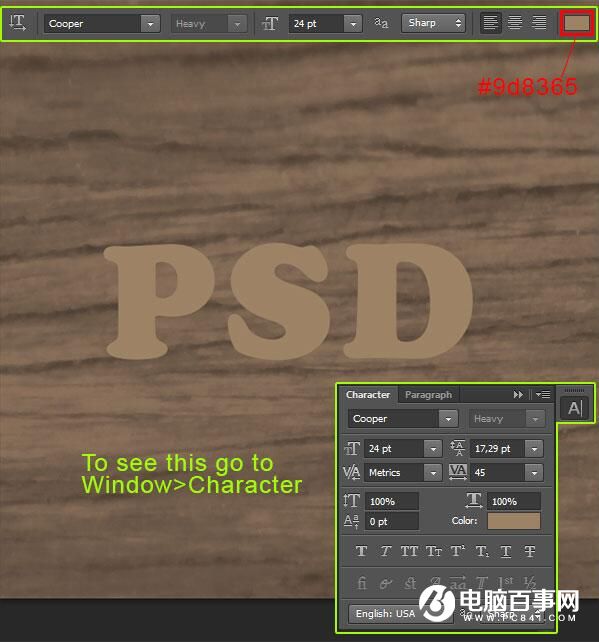Click anti-aliasing aa icon in options bar
This screenshot has height=642, width=599.
pyautogui.click(x=381, y=23)
